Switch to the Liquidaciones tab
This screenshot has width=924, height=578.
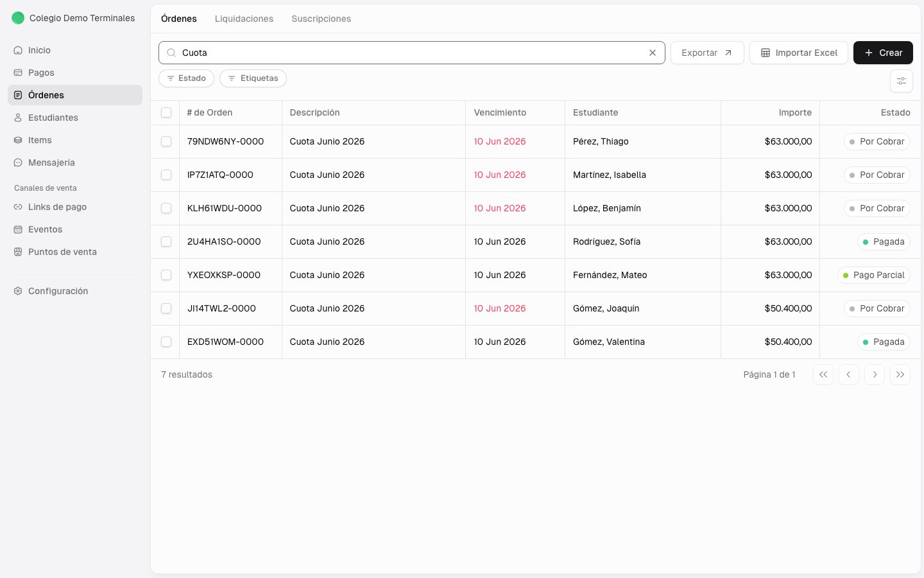244,19
